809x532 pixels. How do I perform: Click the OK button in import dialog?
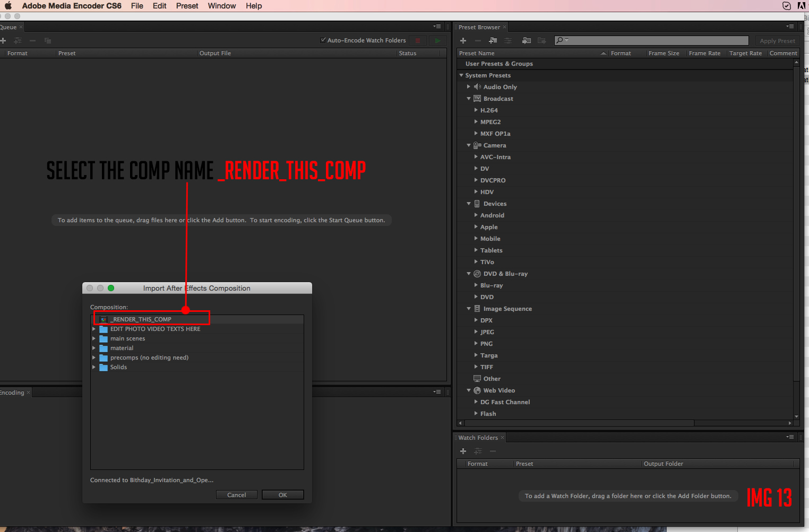[283, 495]
